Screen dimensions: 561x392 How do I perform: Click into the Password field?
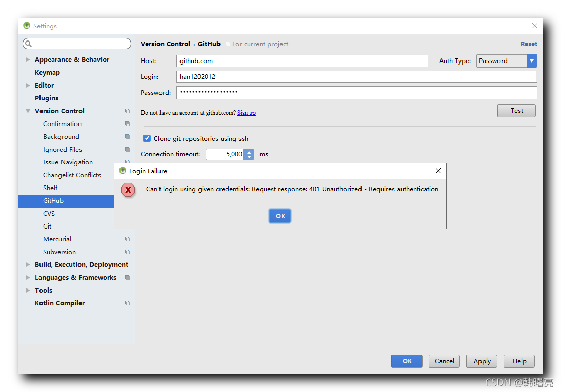(x=357, y=93)
